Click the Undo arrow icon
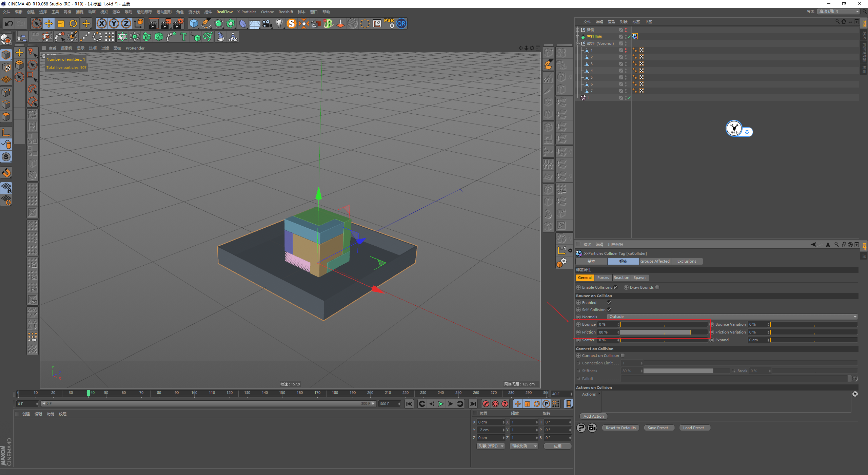868x475 pixels. coord(9,23)
